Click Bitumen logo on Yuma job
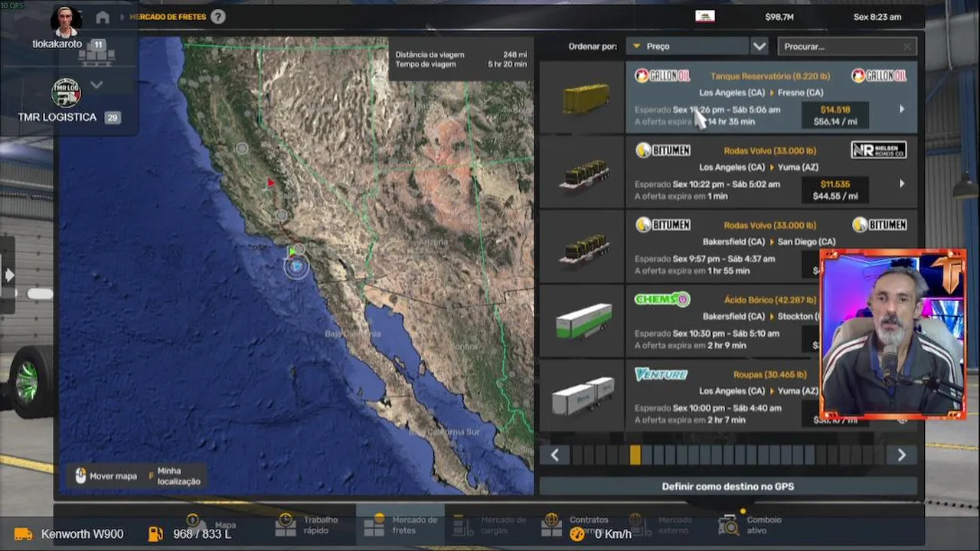This screenshot has width=980, height=551. coord(663,150)
